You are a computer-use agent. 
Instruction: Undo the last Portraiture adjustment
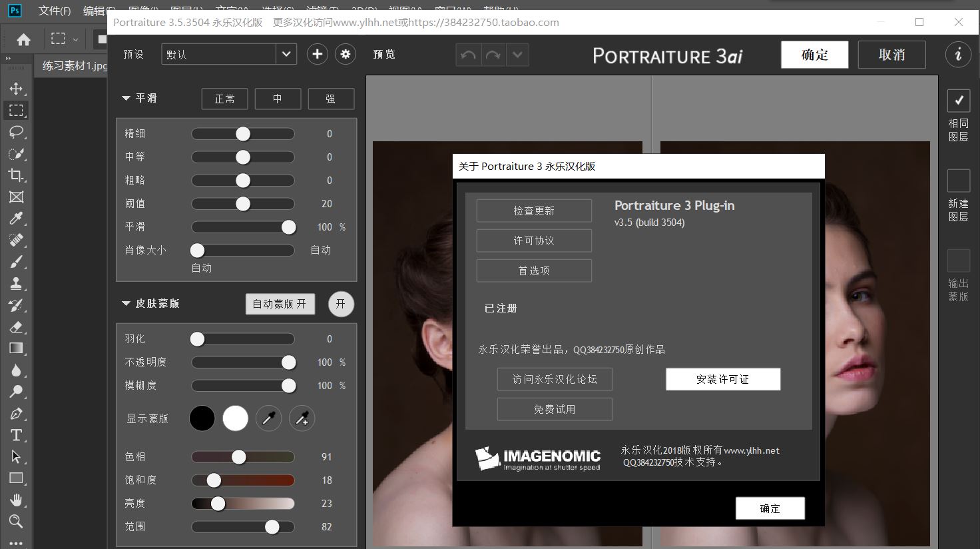tap(469, 55)
